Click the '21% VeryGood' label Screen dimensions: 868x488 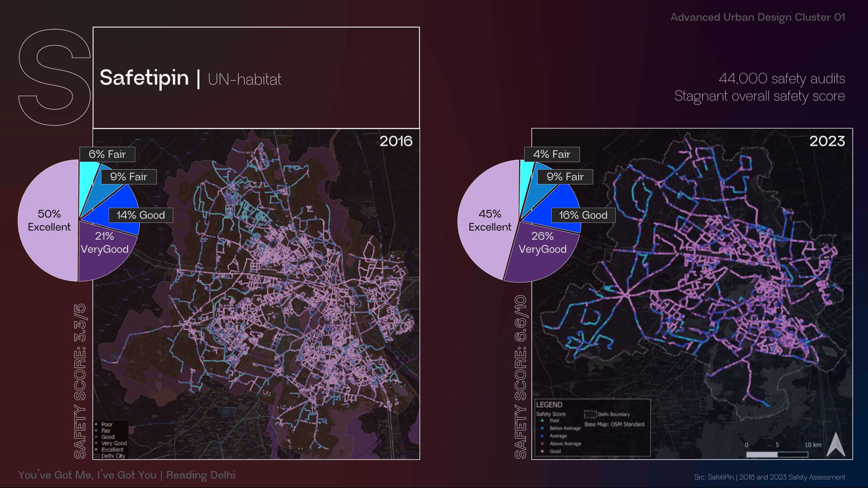(x=104, y=243)
